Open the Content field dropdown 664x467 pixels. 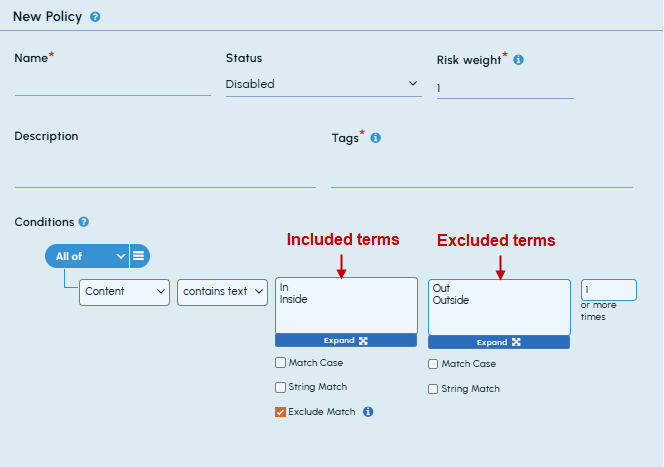[124, 292]
